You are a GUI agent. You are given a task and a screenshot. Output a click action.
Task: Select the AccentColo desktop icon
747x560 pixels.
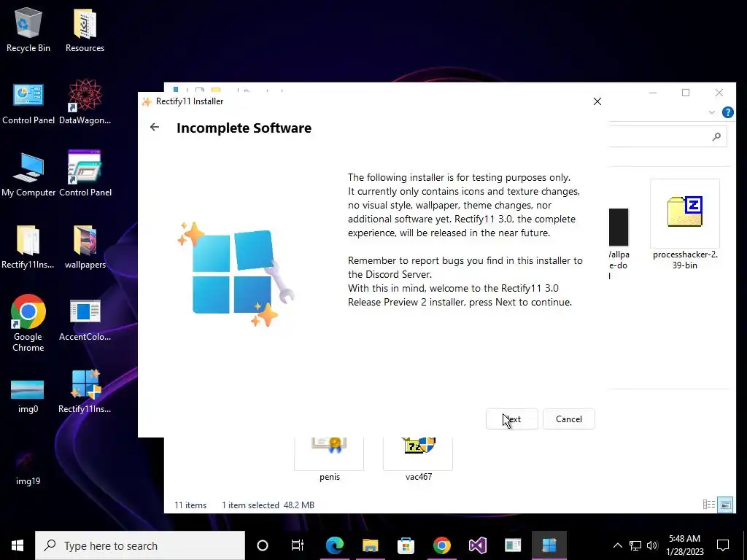85,320
